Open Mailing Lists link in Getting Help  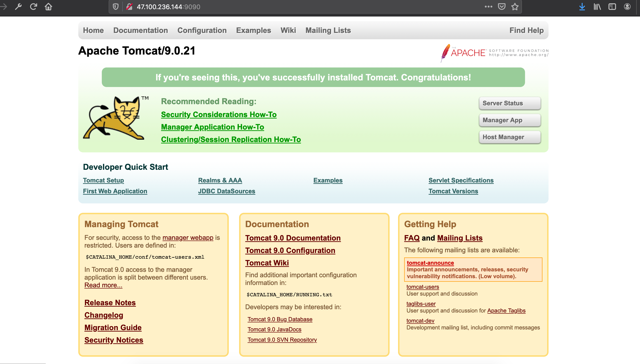pos(460,238)
